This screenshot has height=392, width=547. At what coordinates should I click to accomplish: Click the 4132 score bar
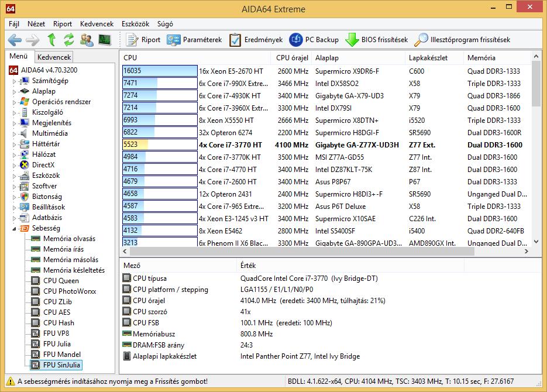pyautogui.click(x=160, y=231)
